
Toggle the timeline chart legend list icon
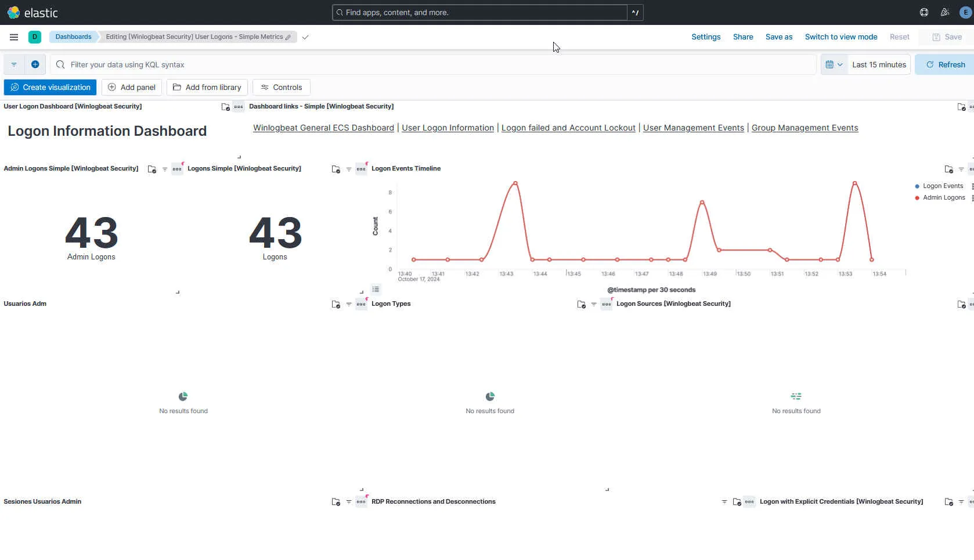(x=376, y=289)
